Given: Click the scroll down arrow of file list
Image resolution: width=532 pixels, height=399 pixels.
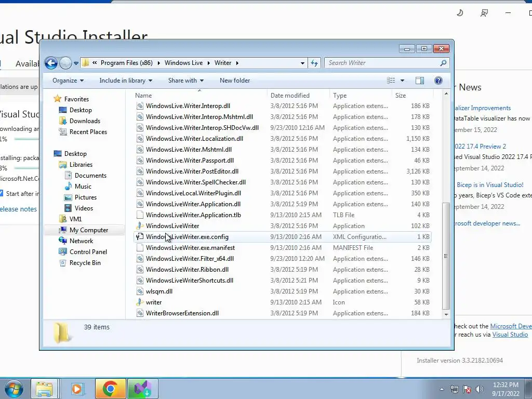Looking at the screenshot, I should coord(446,314).
